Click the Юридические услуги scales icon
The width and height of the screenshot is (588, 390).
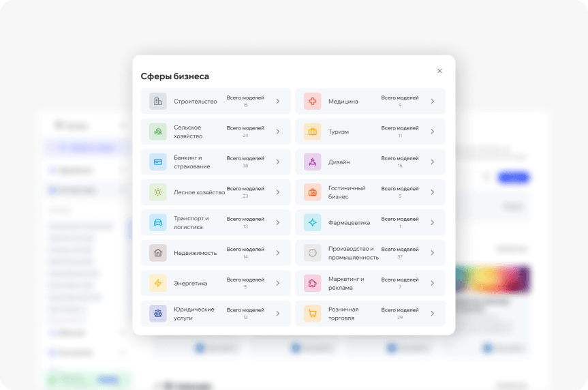[x=158, y=314]
